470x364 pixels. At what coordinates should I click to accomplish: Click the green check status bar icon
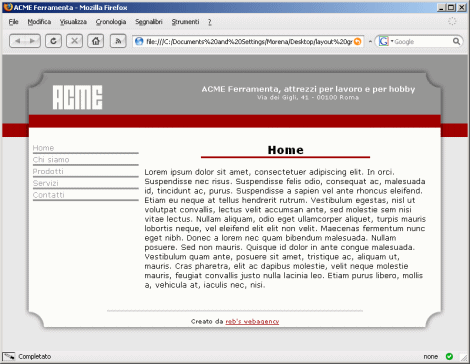(449, 356)
